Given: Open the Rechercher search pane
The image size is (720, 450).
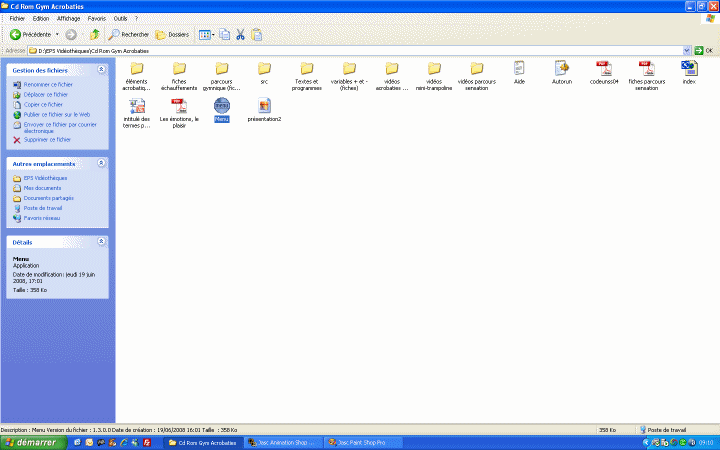Looking at the screenshot, I should click(x=128, y=34).
